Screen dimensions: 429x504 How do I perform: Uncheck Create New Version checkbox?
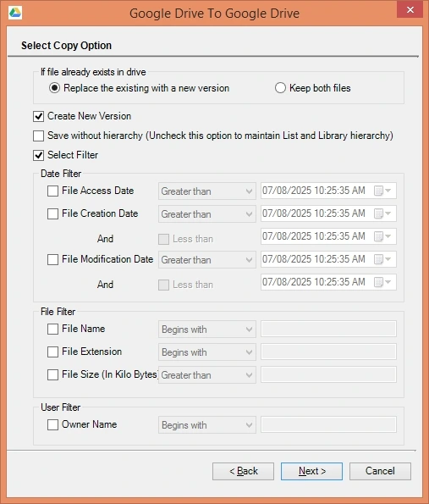(39, 116)
